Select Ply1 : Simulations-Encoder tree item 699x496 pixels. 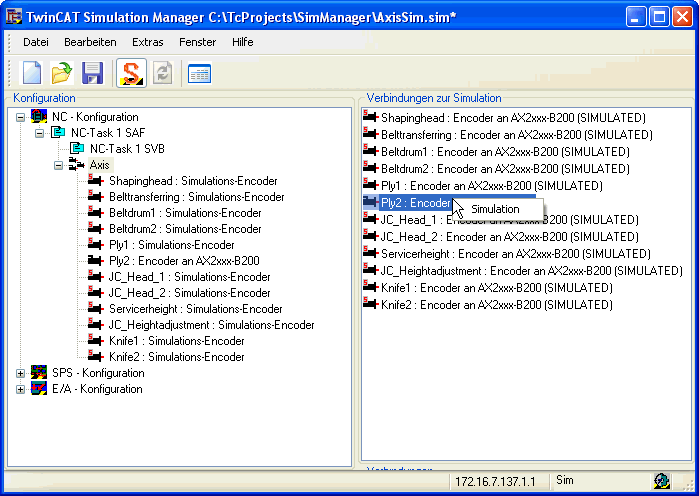[172, 245]
